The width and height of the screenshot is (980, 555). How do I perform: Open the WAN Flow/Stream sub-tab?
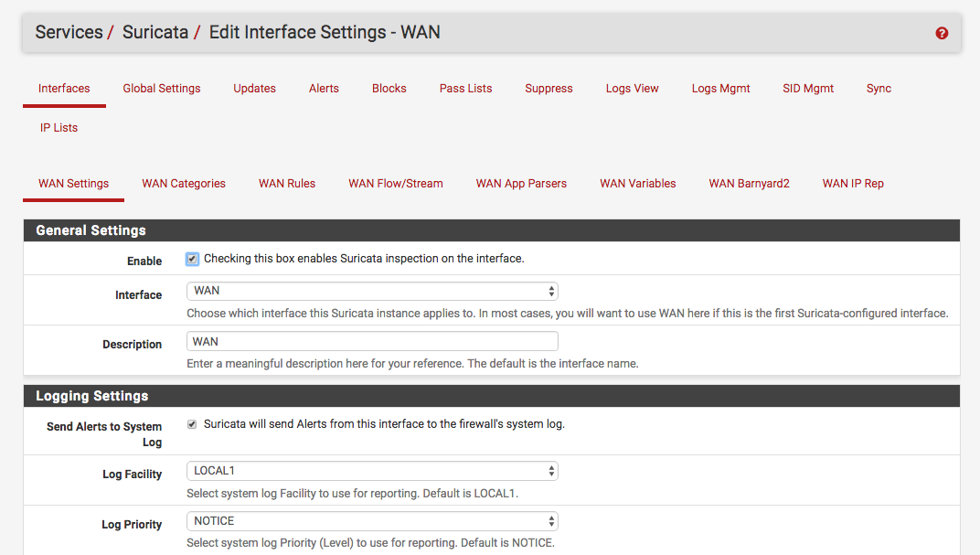click(396, 184)
